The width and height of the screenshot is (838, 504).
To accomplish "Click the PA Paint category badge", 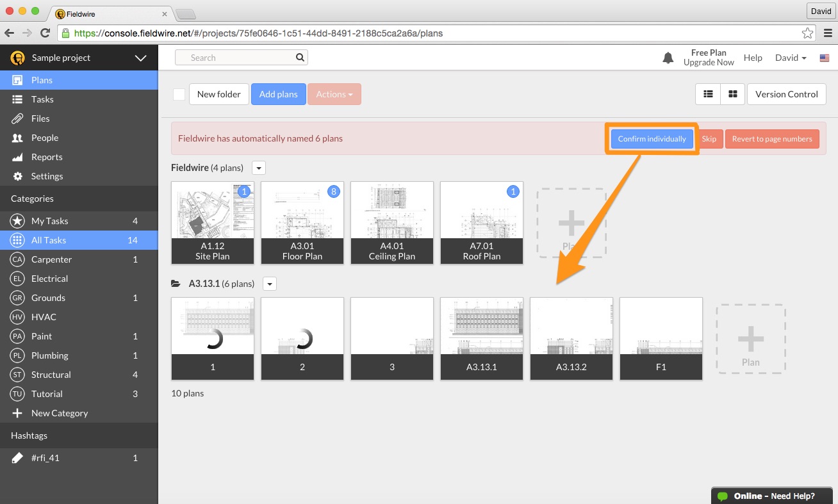I will (17, 336).
